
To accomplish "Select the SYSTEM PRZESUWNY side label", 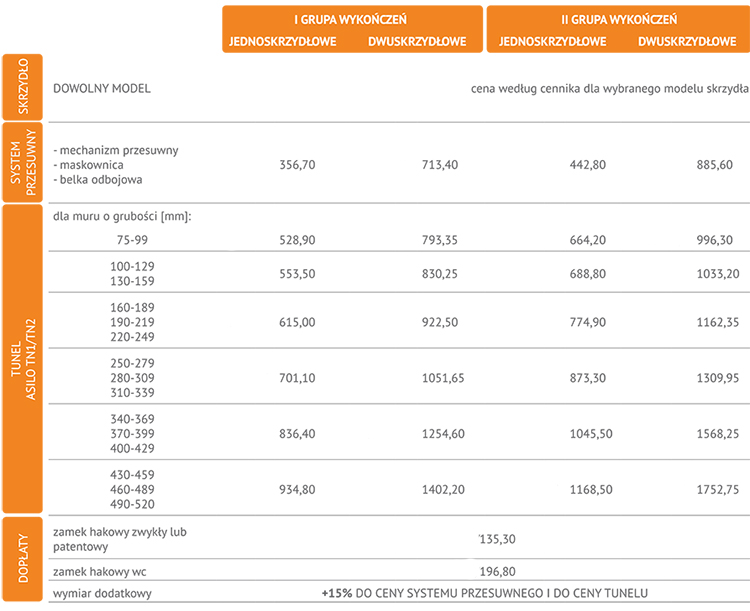I will tap(22, 162).
